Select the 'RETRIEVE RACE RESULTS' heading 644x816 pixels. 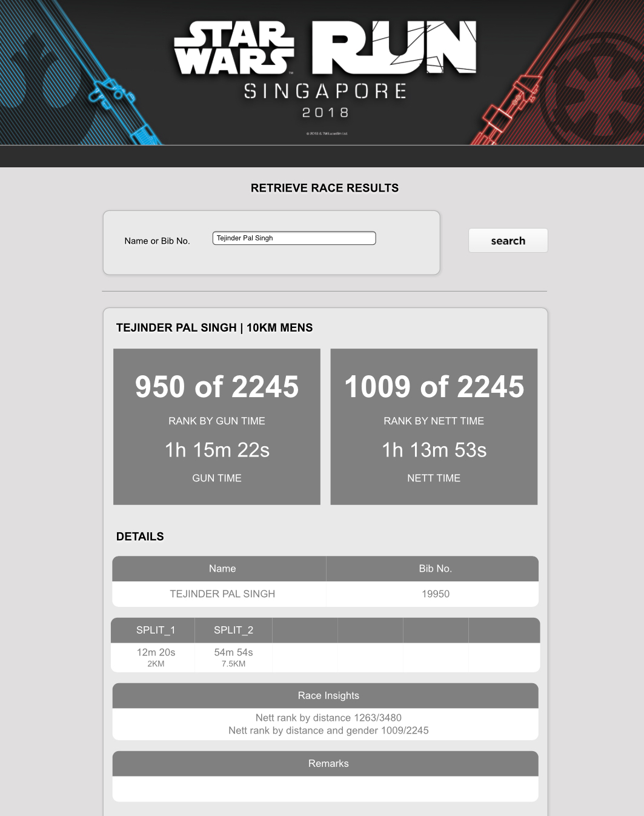[325, 188]
